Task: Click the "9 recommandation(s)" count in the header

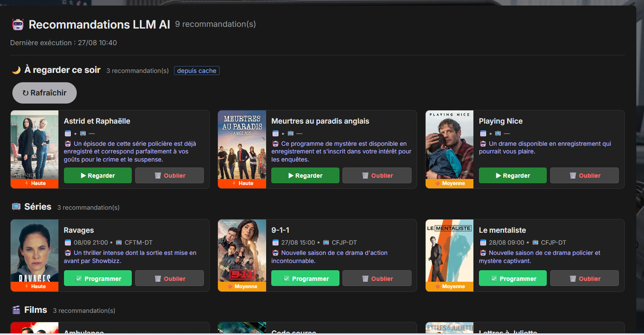Action: tap(215, 24)
